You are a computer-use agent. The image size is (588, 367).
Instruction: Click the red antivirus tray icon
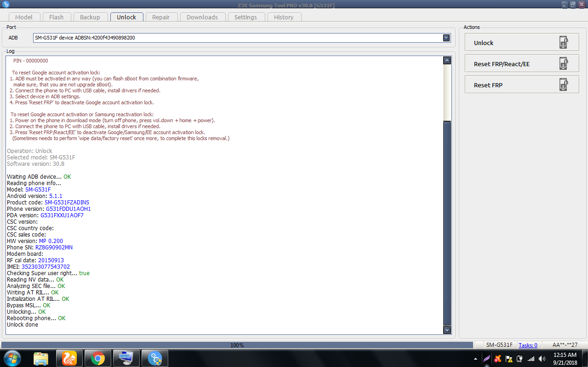[x=498, y=359]
